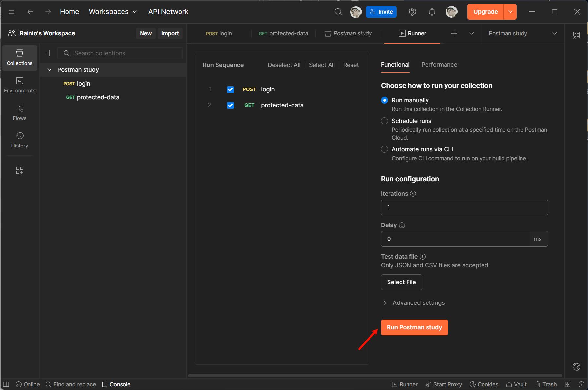Open the settings gear icon

tap(412, 12)
